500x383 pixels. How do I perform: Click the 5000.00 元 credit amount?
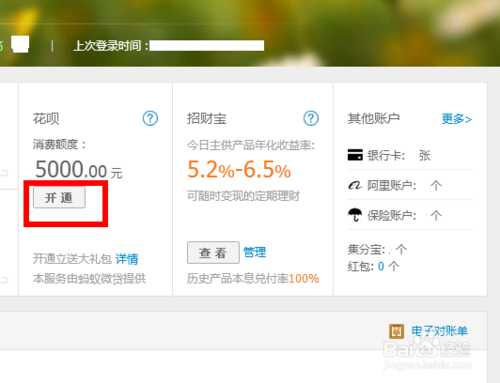[79, 169]
